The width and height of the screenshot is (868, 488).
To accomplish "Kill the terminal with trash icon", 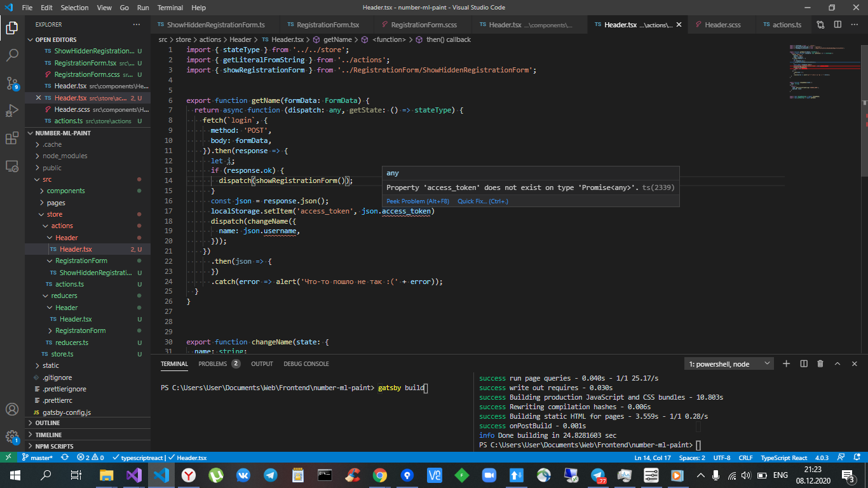I will [820, 363].
